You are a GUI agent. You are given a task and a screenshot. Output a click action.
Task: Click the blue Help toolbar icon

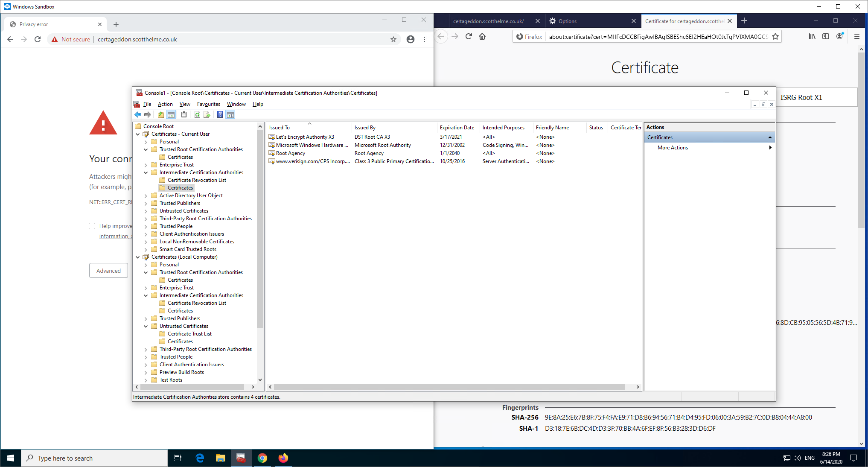(220, 114)
